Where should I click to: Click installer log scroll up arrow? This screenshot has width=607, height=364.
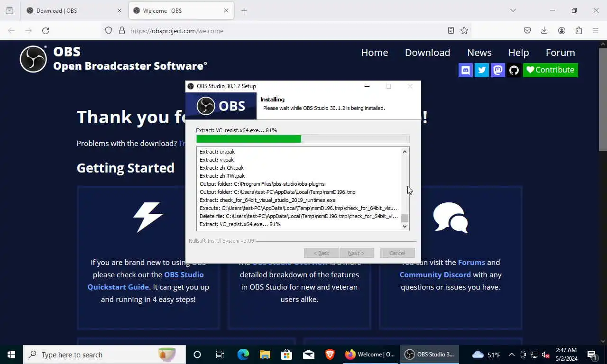click(x=405, y=152)
